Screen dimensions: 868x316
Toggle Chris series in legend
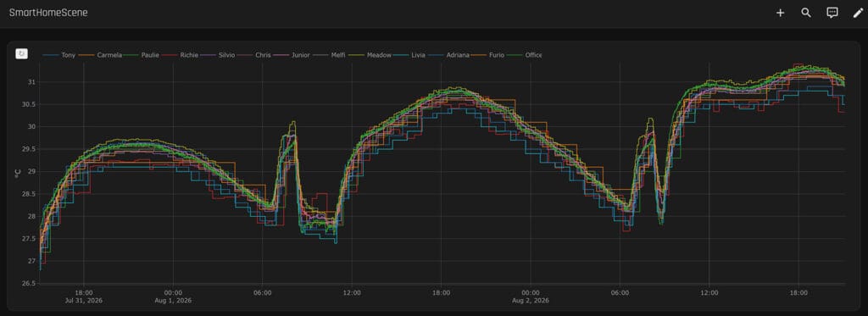coord(254,55)
